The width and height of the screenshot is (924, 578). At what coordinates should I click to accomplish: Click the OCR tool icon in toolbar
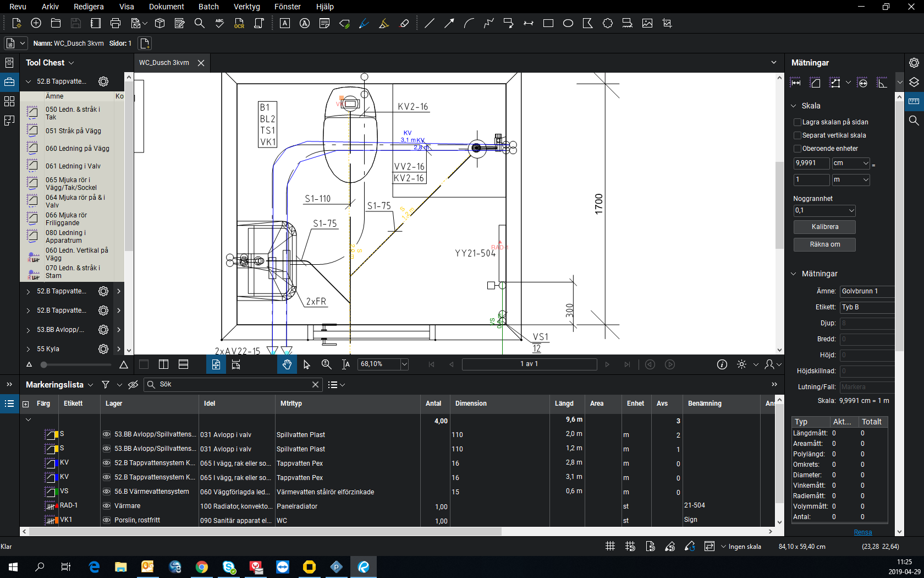(x=239, y=23)
